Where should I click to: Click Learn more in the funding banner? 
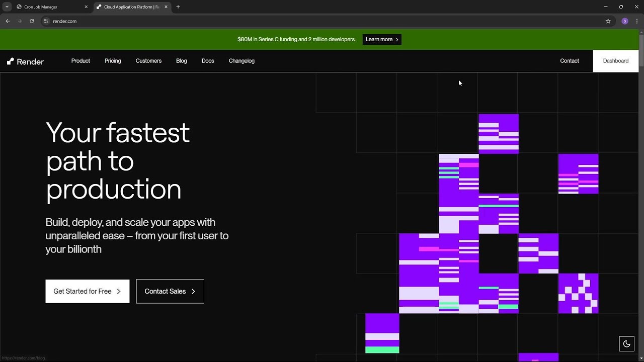(x=382, y=39)
